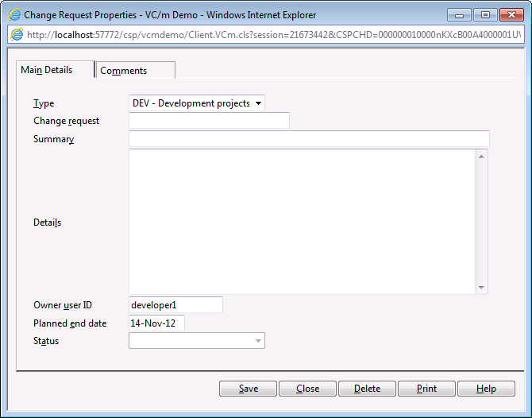The height and width of the screenshot is (418, 532).
Task: Switch to the Comments tab
Action: tap(135, 71)
